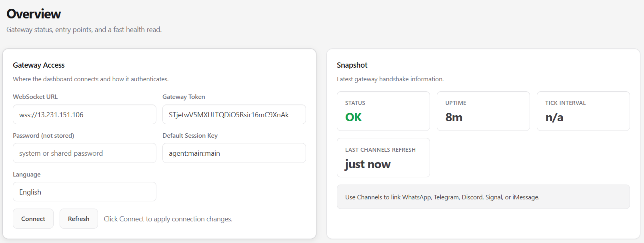Click the green OK status value
Viewport: 644px width, 243px height.
pyautogui.click(x=354, y=117)
